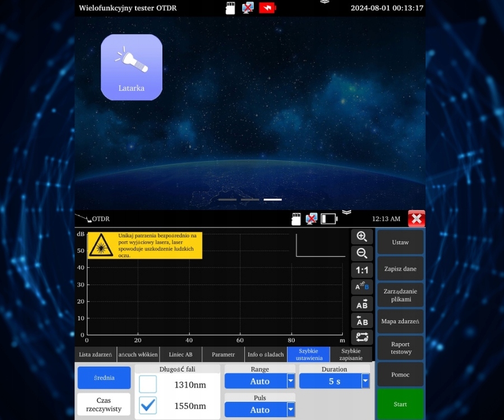
Task: Expand the top pull-down chevron handle
Action: point(325,2)
